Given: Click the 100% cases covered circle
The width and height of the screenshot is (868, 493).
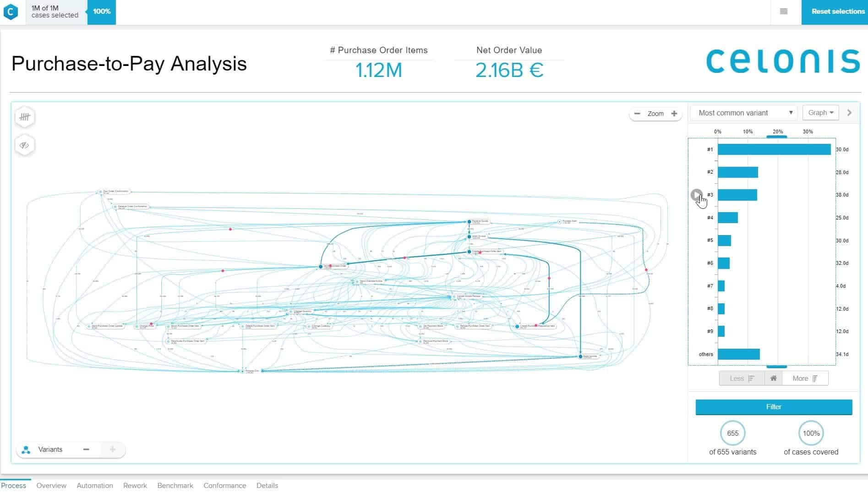Looking at the screenshot, I should click(811, 433).
